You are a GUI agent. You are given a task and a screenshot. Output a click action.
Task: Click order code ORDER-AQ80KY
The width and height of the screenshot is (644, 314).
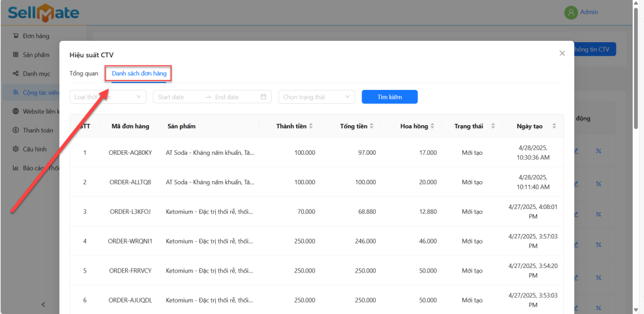[x=130, y=152]
